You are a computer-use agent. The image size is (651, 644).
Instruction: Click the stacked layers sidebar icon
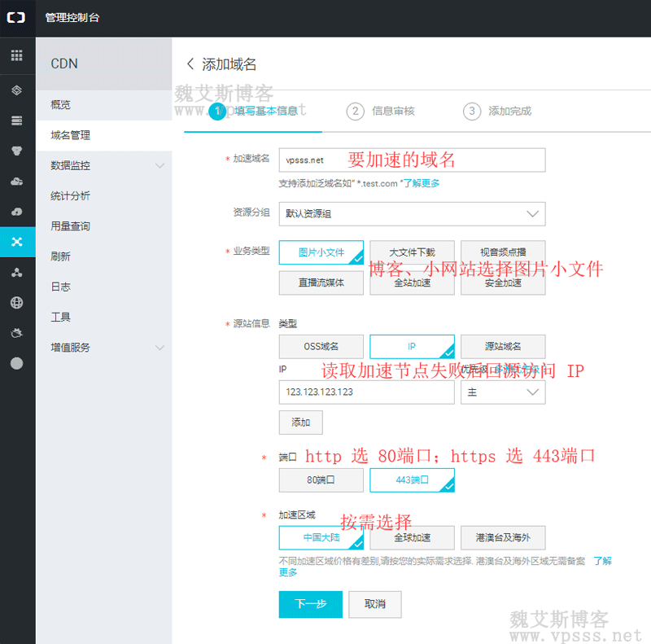[17, 90]
